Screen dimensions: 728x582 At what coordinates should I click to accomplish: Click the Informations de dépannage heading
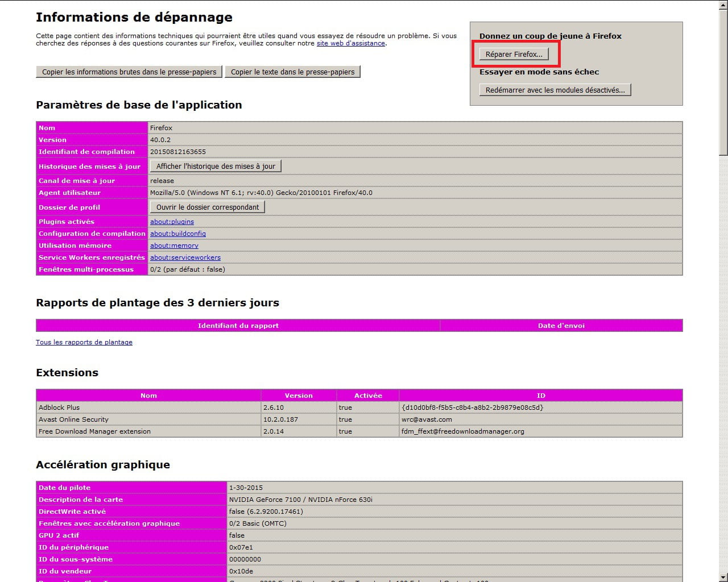click(x=134, y=17)
